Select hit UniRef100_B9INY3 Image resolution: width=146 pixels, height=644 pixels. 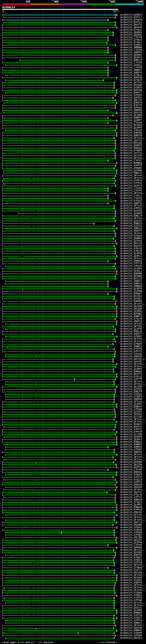pyautogui.click(x=131, y=58)
